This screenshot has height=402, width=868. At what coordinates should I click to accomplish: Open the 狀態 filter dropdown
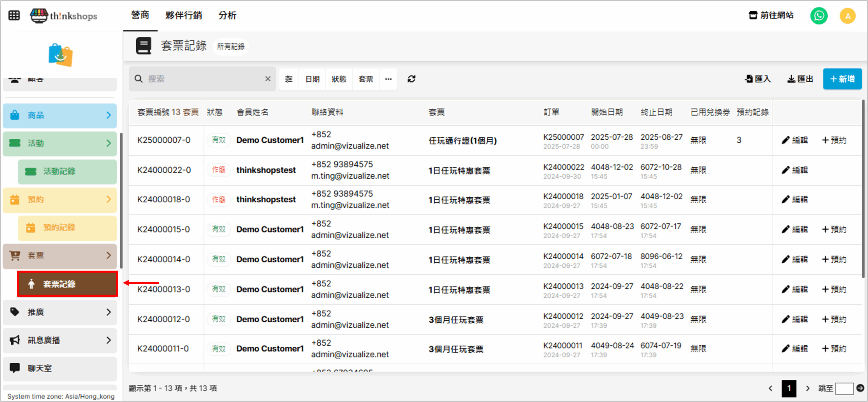pyautogui.click(x=339, y=79)
